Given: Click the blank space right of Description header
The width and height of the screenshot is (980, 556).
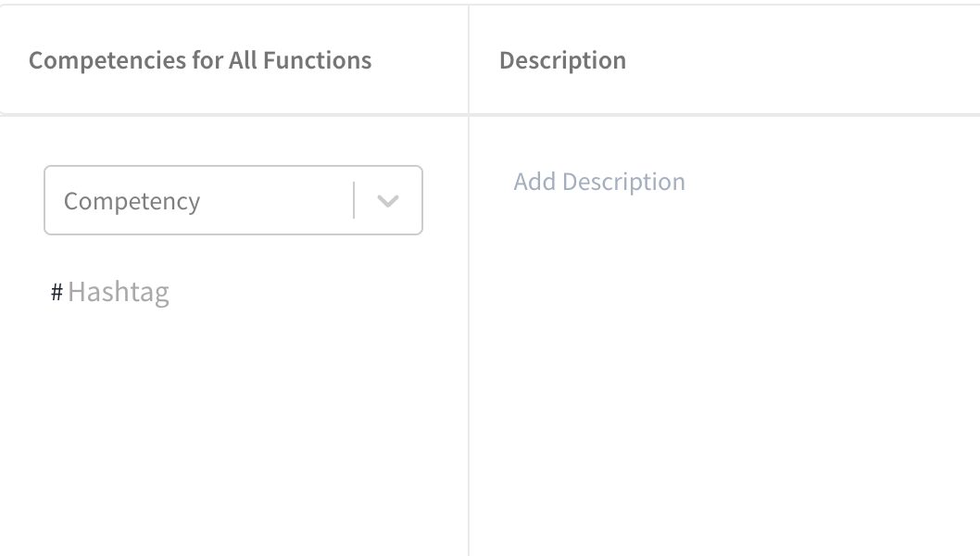Looking at the screenshot, I should coord(806,61).
